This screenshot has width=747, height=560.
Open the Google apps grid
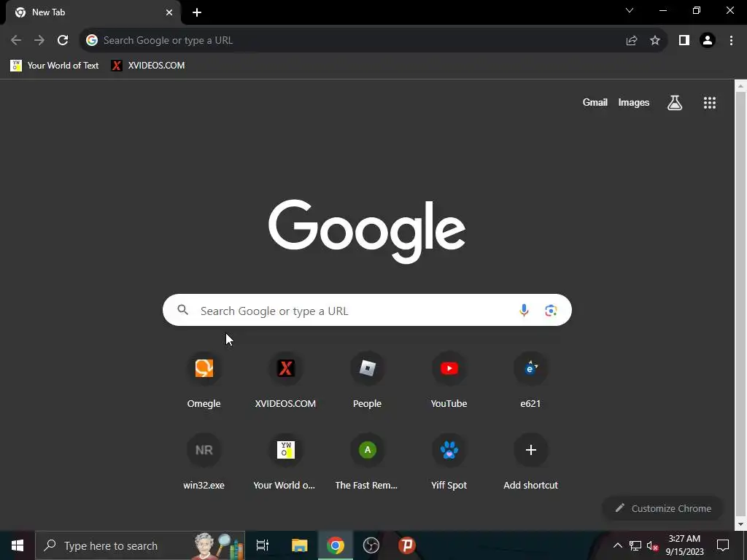click(x=710, y=103)
